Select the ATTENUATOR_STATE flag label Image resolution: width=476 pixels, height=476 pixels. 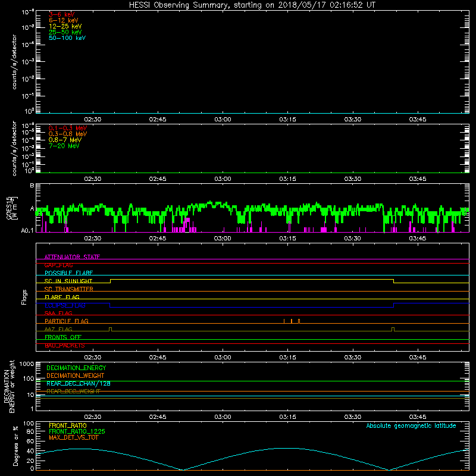pos(72,257)
